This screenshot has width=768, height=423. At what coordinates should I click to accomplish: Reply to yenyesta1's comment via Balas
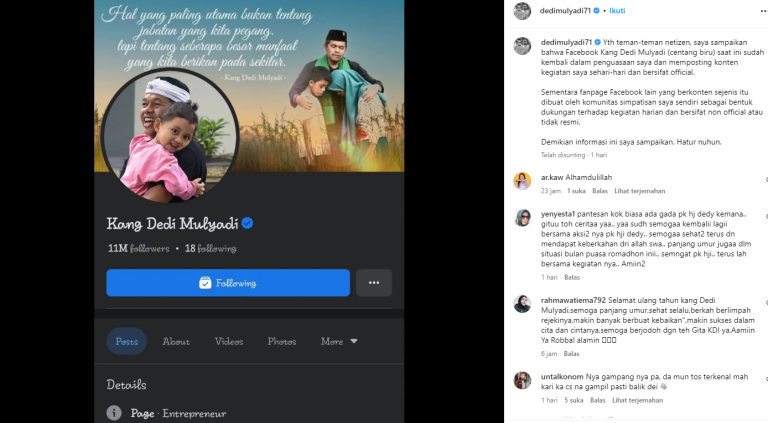click(x=572, y=277)
